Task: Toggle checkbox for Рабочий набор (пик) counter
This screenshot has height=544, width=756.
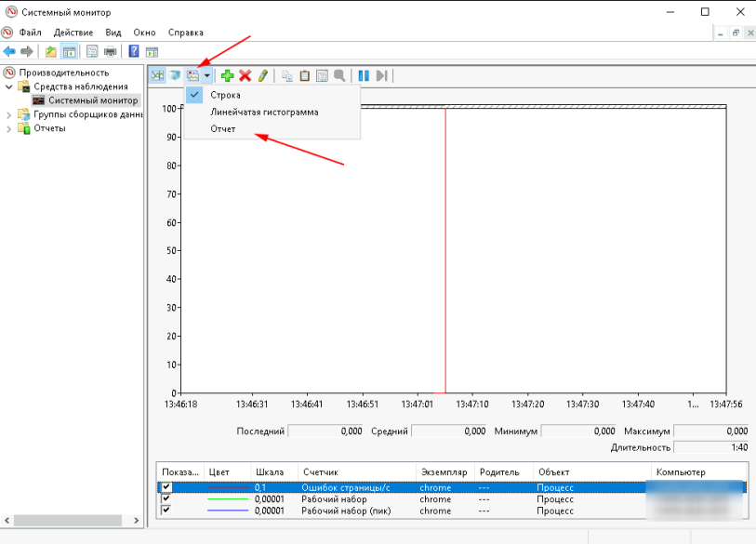Action: [x=166, y=511]
